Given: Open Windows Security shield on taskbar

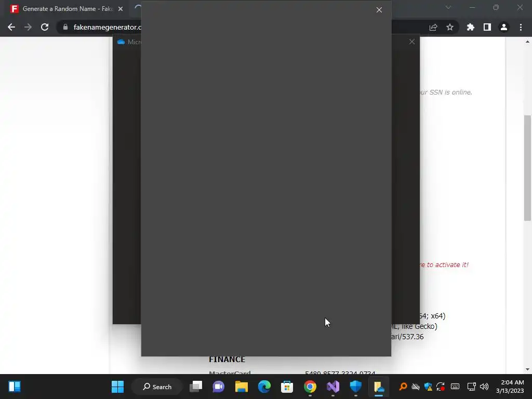Looking at the screenshot, I should (x=355, y=387).
